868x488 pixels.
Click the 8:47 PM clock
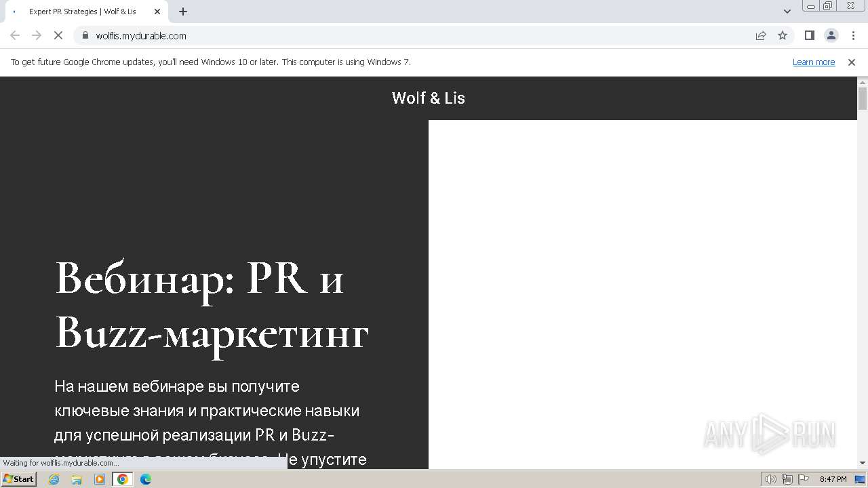pos(833,479)
